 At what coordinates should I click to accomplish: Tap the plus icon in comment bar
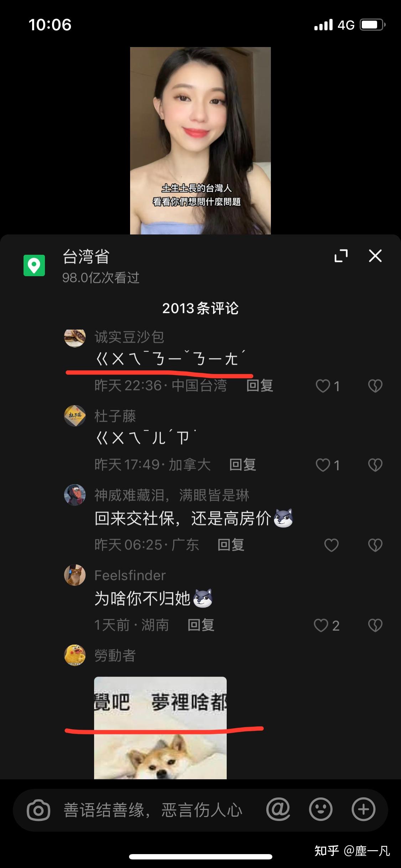tap(364, 809)
